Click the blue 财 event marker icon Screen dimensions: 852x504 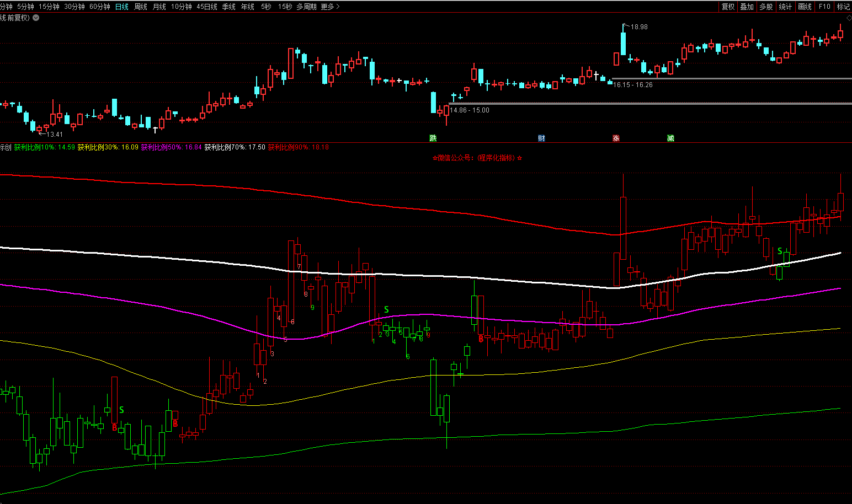pos(541,138)
